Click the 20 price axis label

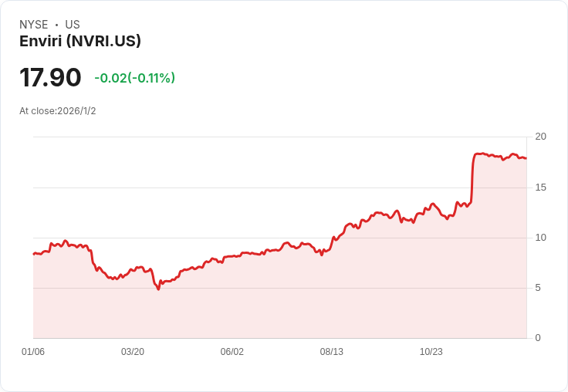540,137
